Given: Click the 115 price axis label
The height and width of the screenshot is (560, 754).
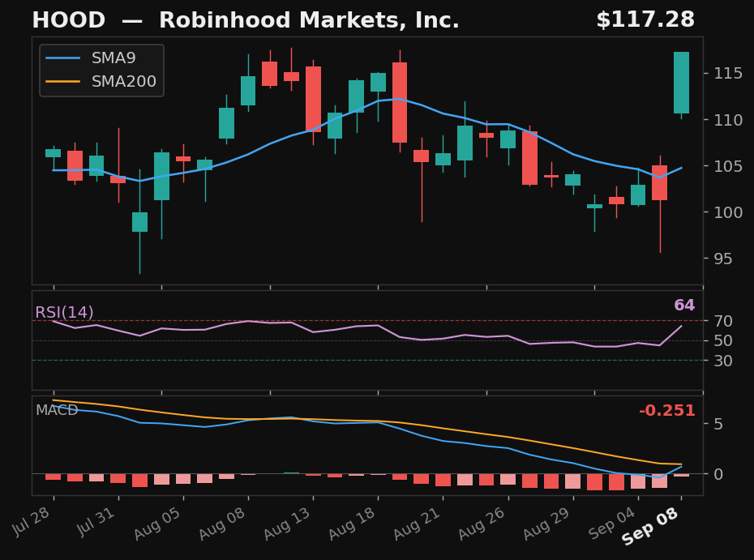Looking at the screenshot, I should coord(728,74).
